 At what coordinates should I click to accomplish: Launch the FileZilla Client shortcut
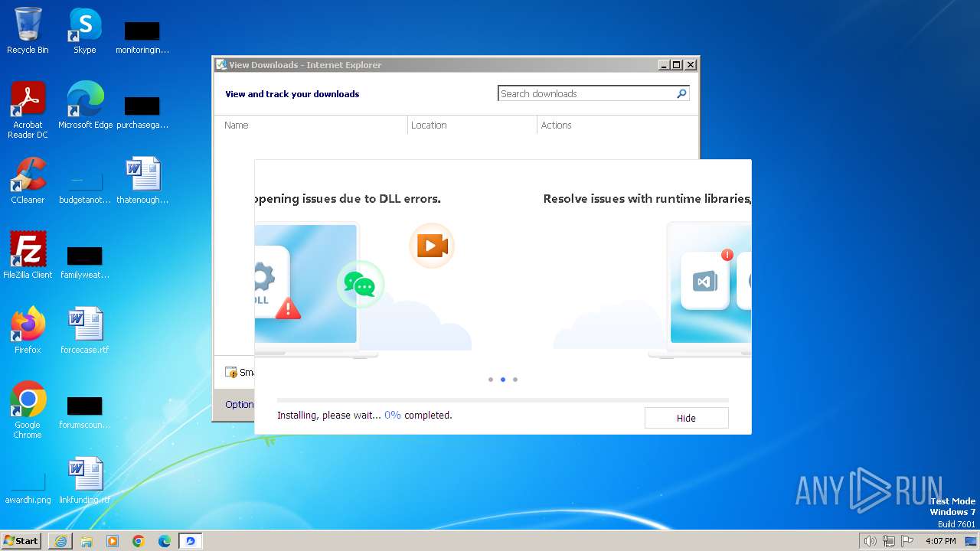tap(28, 256)
